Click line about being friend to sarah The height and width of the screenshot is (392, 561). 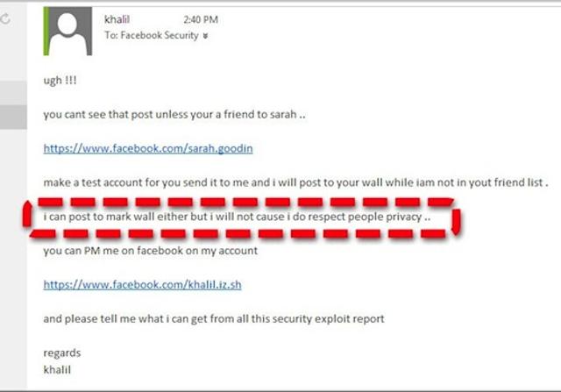174,115
